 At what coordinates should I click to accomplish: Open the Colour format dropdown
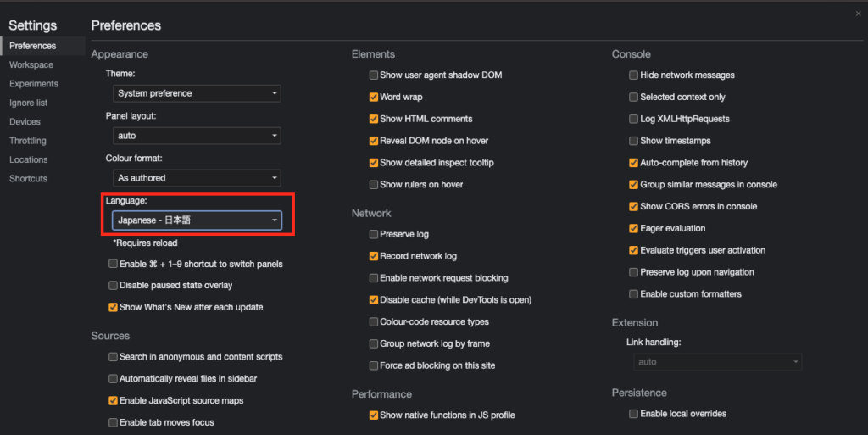197,178
